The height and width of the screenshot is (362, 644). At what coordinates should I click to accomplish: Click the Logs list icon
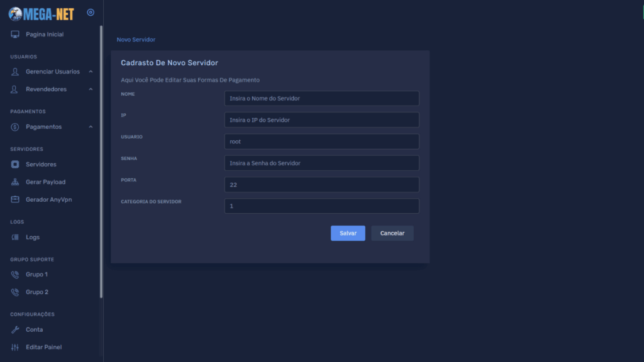(15, 237)
